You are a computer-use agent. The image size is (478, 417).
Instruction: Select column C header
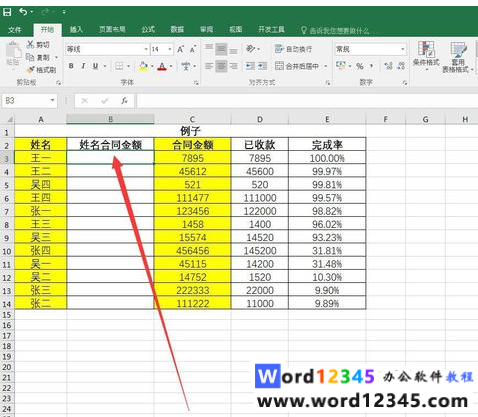[x=192, y=119]
